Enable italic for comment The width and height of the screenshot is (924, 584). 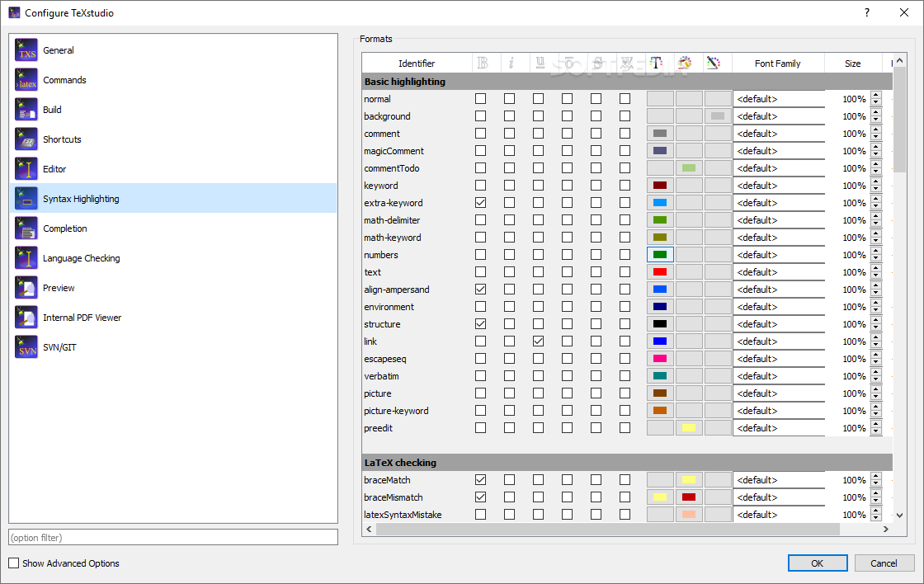point(510,134)
